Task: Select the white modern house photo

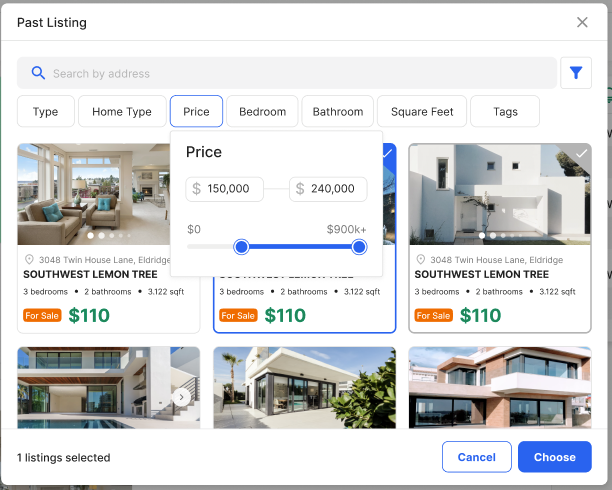Action: click(500, 194)
